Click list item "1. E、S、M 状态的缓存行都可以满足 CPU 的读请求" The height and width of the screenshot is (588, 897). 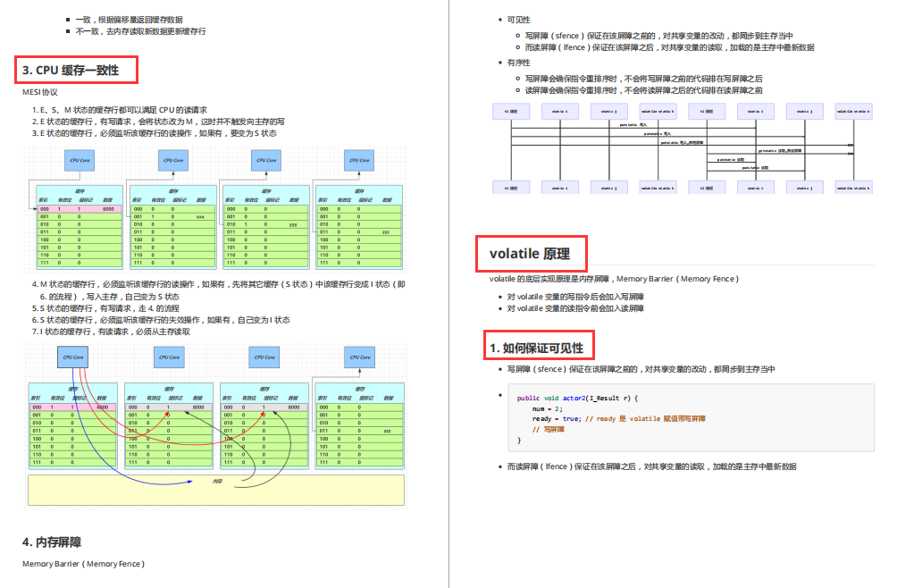click(119, 110)
